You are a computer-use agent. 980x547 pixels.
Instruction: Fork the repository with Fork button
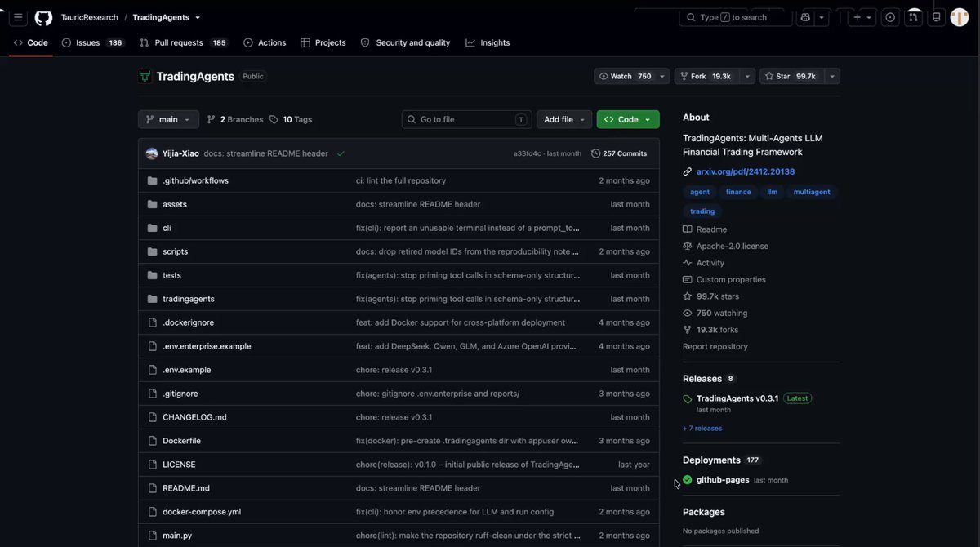tap(706, 76)
